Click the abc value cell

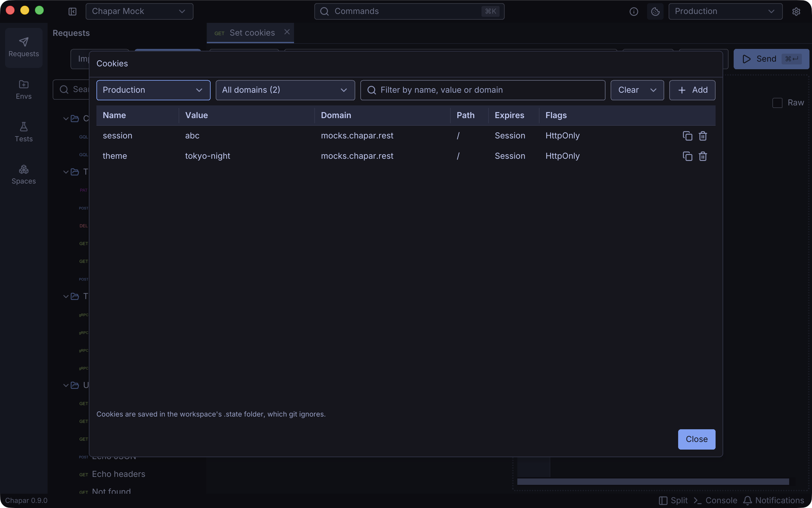coord(192,136)
